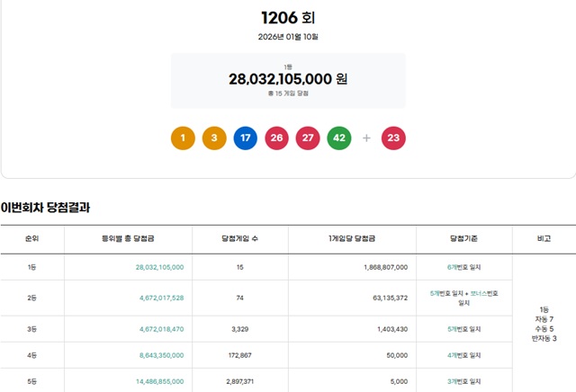The image size is (576, 392).
Task: Click the 1게임당 당첨금 column header
Action: 352,238
